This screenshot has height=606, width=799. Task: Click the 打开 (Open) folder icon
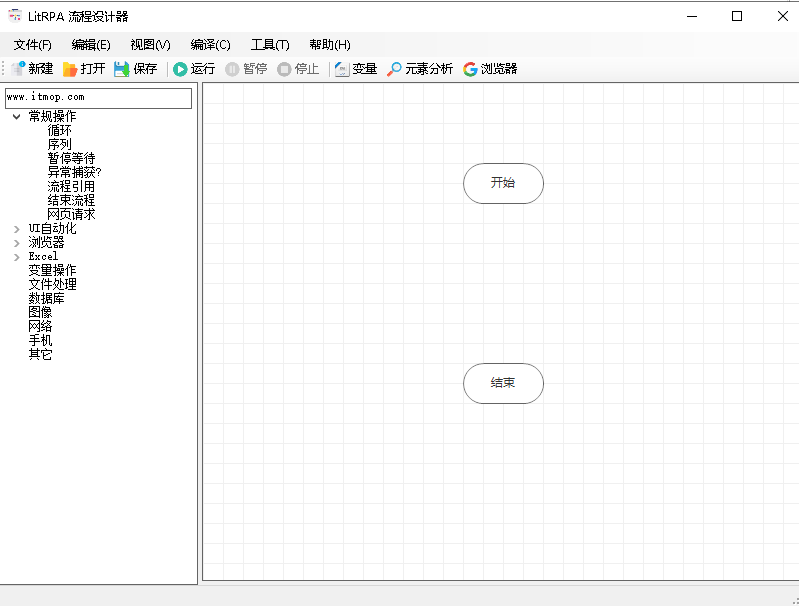[70, 69]
